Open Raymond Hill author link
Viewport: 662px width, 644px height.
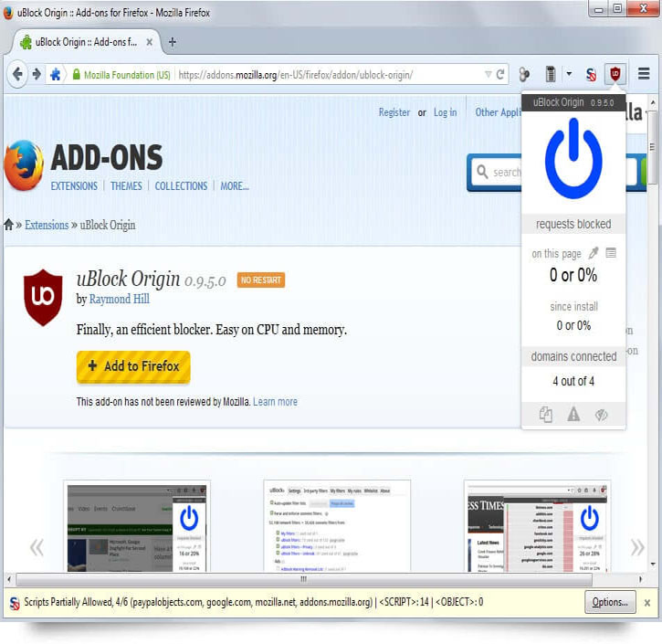tap(119, 299)
